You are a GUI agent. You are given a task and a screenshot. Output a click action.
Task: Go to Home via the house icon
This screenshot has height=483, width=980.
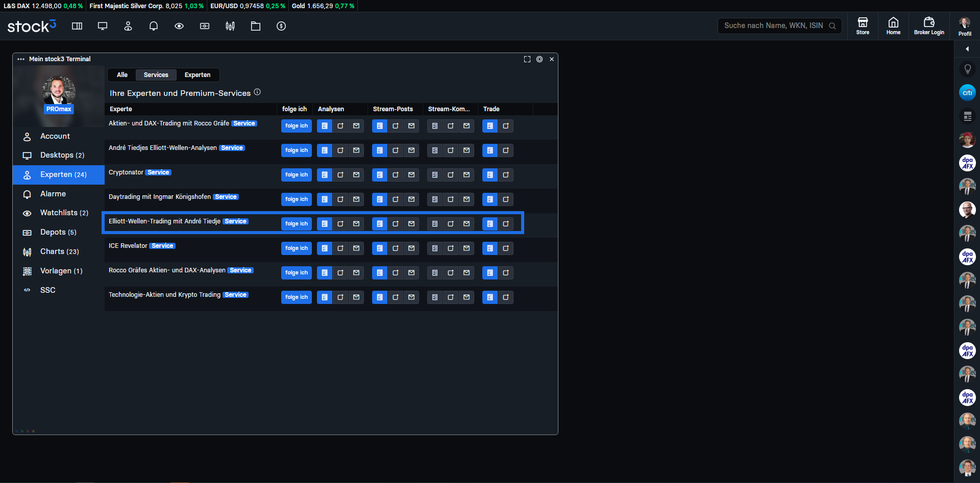tap(893, 26)
